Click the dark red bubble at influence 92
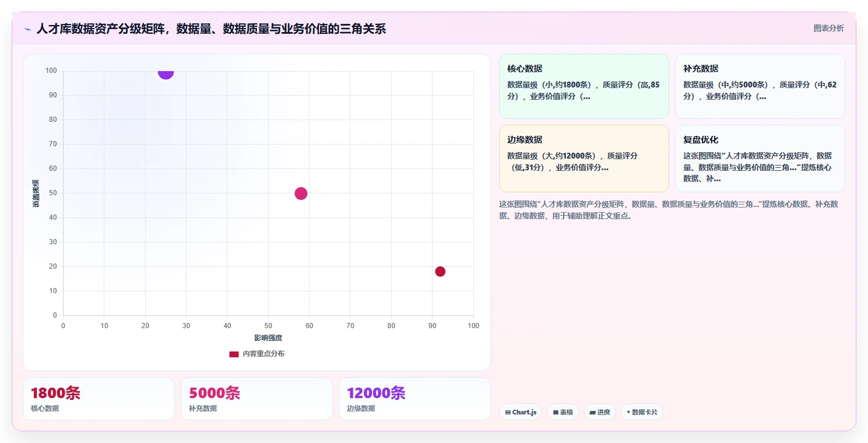The width and height of the screenshot is (868, 443). coord(440,272)
